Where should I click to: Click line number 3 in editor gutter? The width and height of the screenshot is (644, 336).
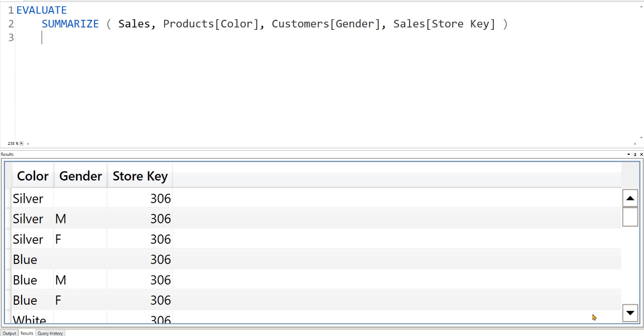click(11, 37)
